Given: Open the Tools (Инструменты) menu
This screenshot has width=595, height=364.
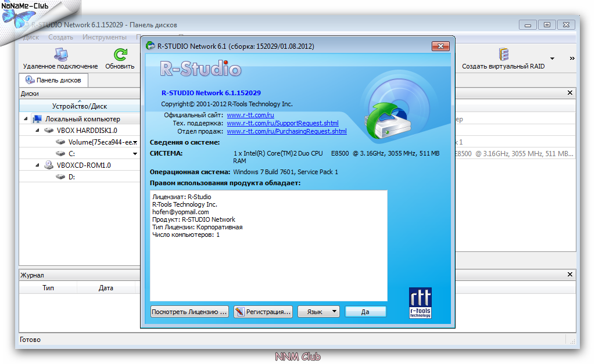Looking at the screenshot, I should pos(105,37).
